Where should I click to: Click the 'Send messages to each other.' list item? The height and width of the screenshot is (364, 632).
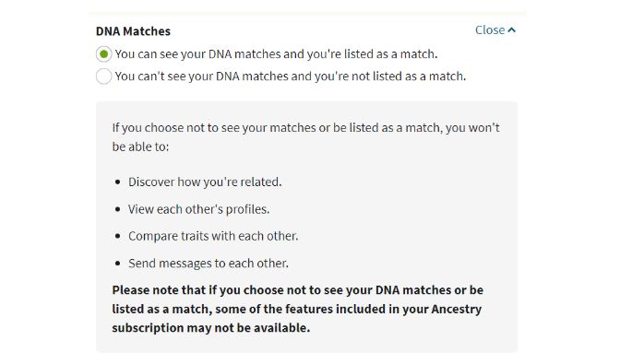pyautogui.click(x=209, y=264)
